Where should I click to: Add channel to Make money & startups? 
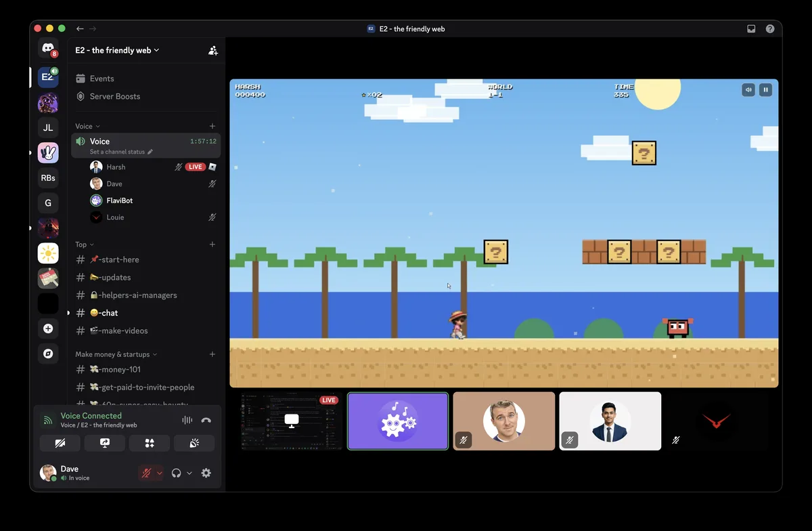tap(212, 354)
